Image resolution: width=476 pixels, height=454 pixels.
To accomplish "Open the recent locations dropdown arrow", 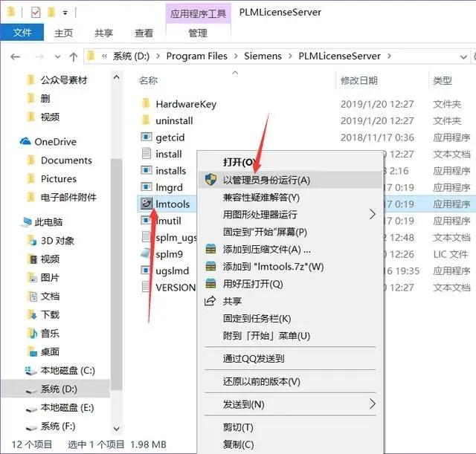I will pyautogui.click(x=57, y=56).
